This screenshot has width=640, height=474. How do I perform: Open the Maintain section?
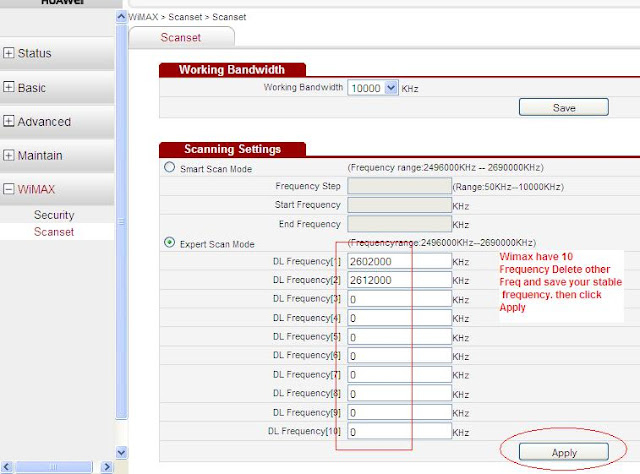pos(40,156)
